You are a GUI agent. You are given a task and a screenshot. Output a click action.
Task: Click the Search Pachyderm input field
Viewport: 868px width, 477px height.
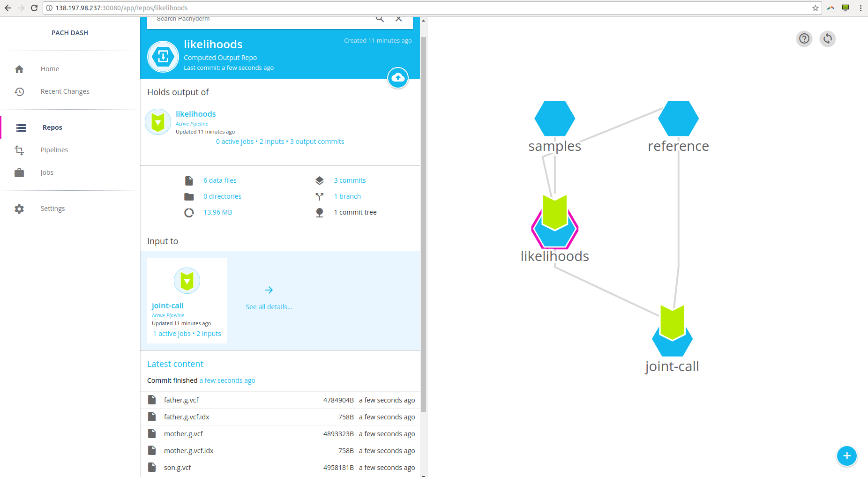(262, 19)
